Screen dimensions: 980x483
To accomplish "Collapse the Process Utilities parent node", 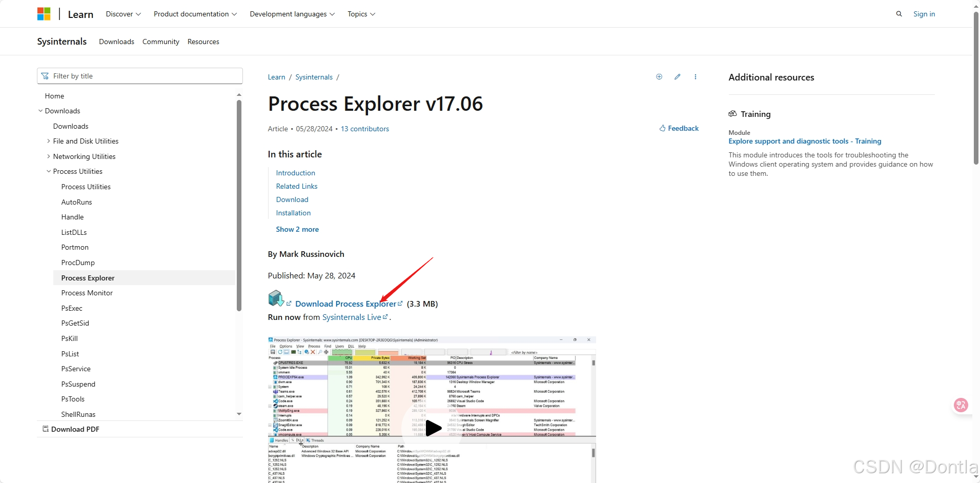I will pyautogui.click(x=49, y=171).
